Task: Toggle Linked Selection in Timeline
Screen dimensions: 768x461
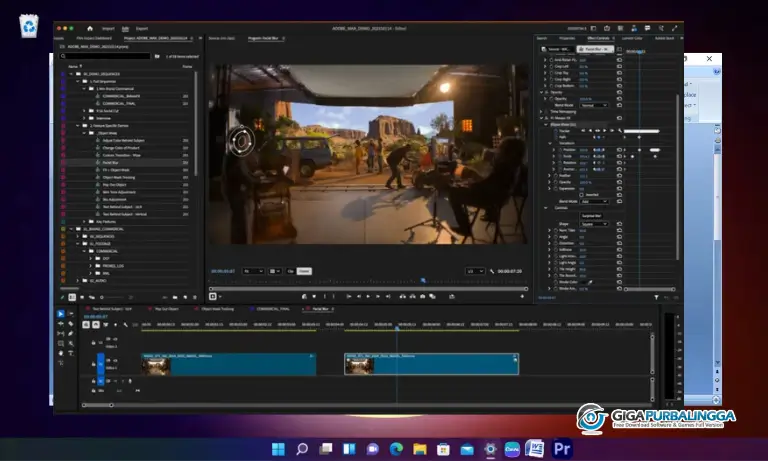Action: [x=106, y=324]
